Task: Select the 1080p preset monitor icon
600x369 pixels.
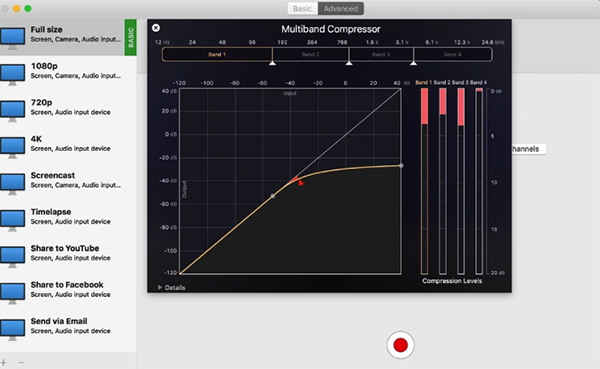Action: [x=13, y=75]
